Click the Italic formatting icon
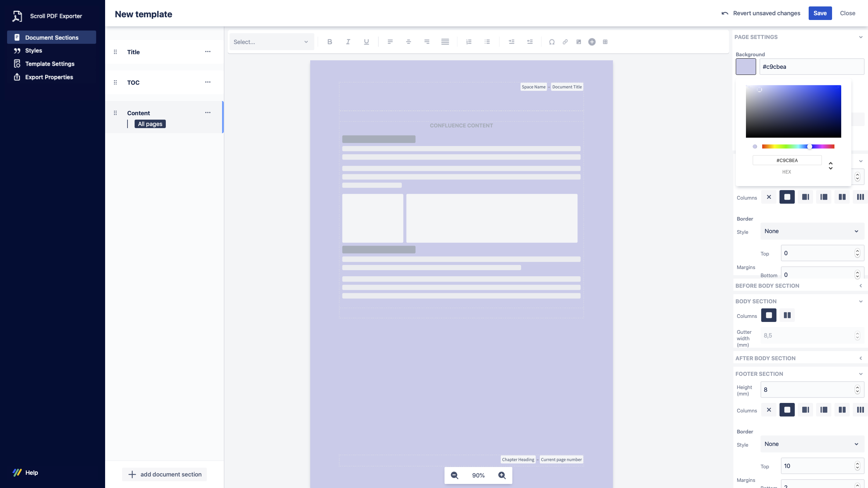The image size is (868, 488). [x=348, y=42]
